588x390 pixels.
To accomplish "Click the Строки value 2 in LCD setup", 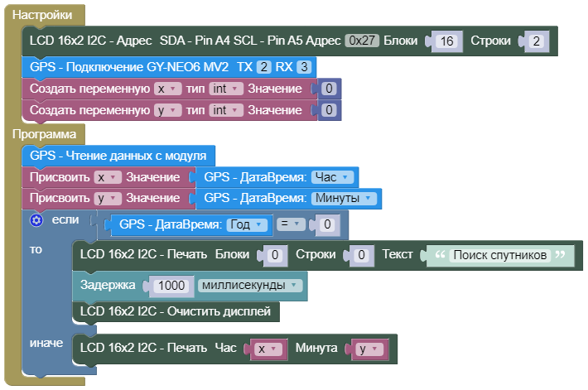I will click(x=537, y=41).
